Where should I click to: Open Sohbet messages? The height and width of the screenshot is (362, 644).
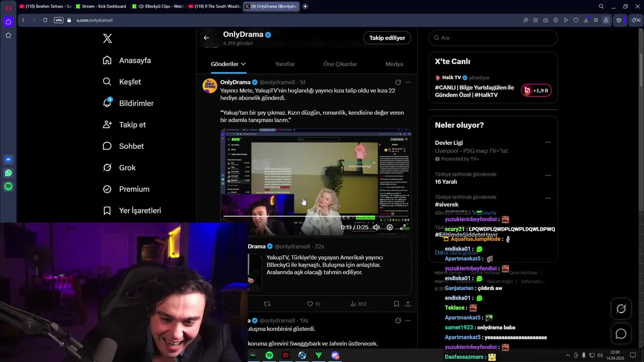(x=123, y=146)
